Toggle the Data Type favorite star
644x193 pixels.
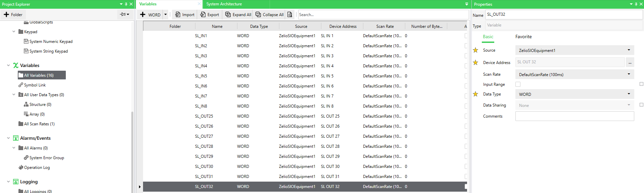click(x=475, y=94)
